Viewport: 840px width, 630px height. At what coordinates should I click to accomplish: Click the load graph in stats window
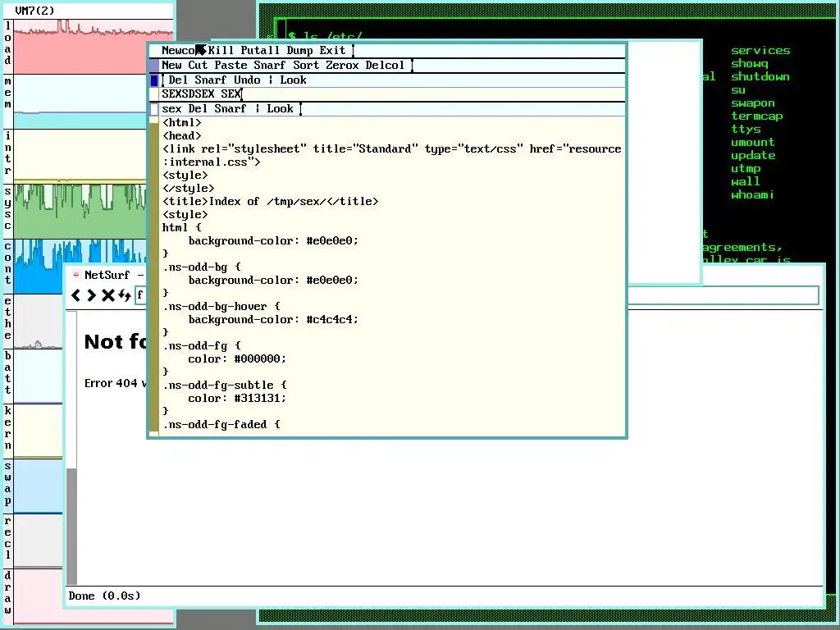pyautogui.click(x=94, y=47)
